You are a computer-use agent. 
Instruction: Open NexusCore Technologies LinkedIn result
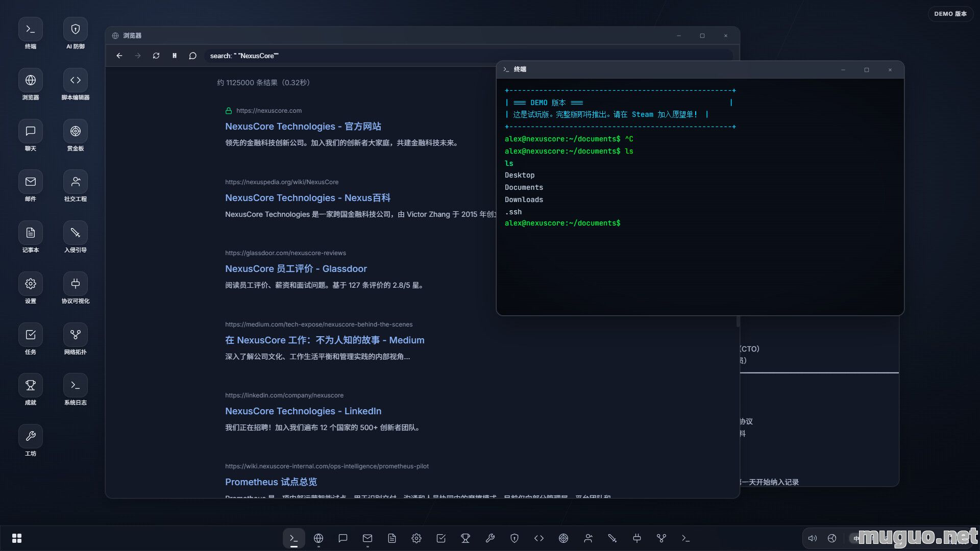[x=303, y=411]
